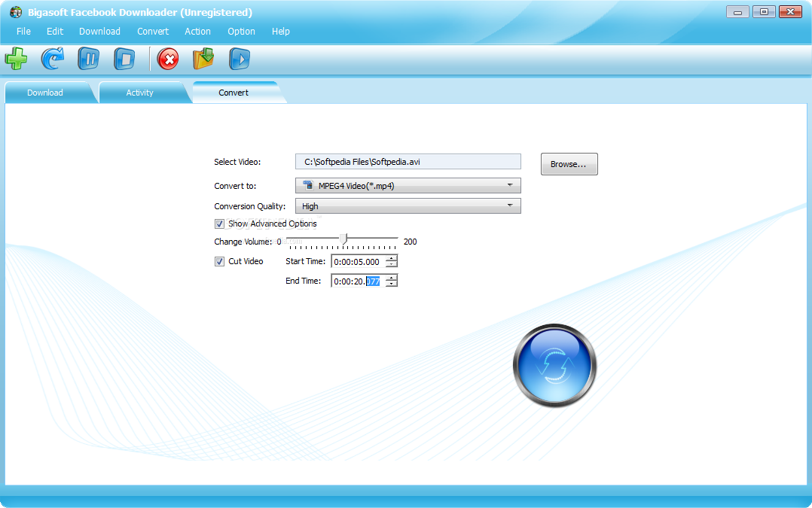Click the End Time input field
The image size is (812, 508).
(x=359, y=281)
